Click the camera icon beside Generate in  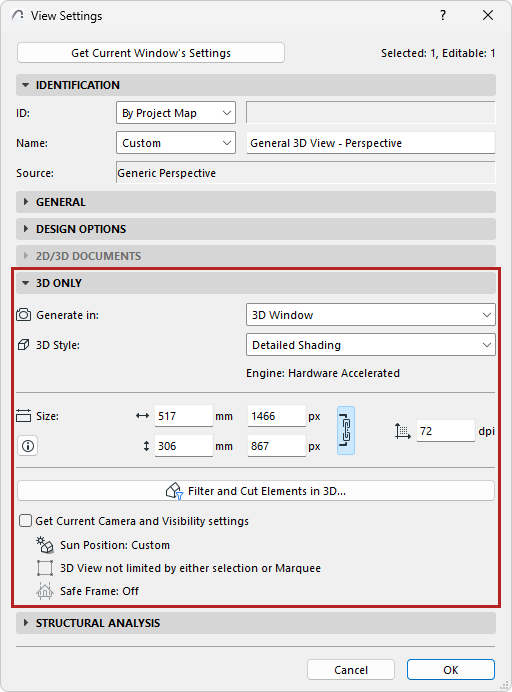(23, 315)
